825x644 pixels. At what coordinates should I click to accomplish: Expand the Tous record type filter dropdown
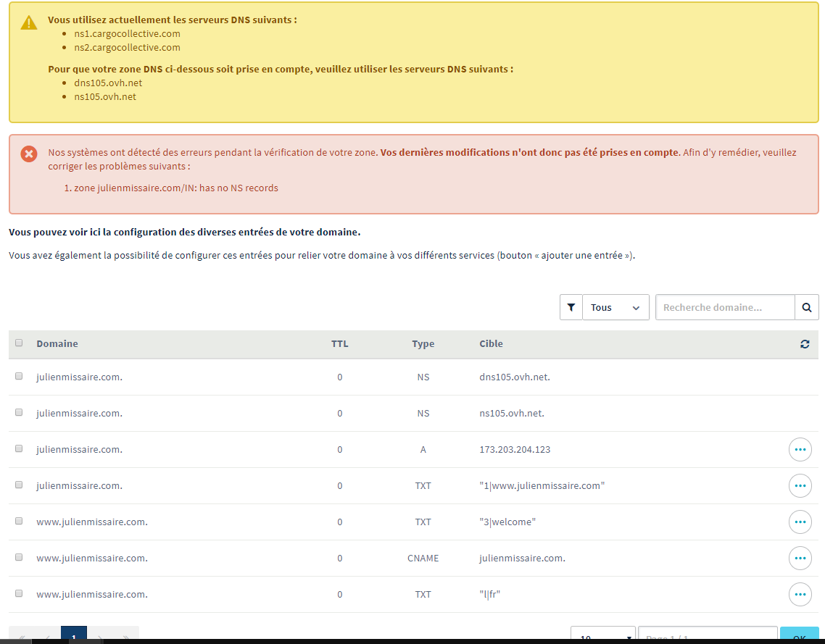pyautogui.click(x=615, y=307)
